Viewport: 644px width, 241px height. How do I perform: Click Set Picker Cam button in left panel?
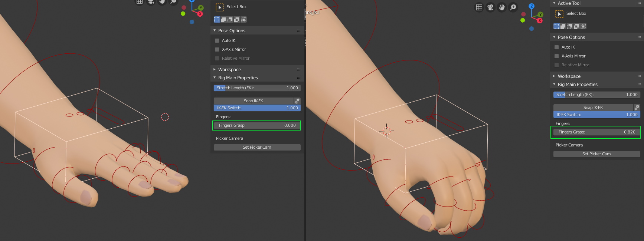[x=257, y=147]
